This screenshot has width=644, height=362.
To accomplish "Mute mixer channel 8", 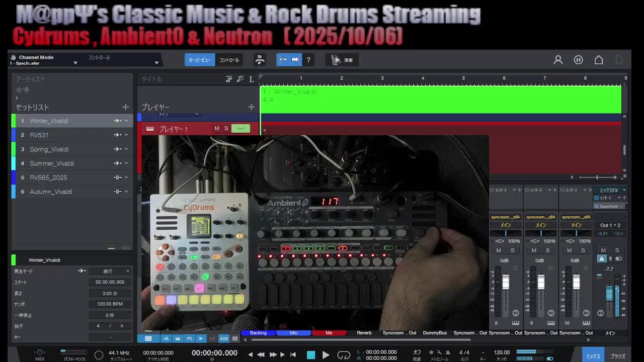I will click(x=499, y=250).
